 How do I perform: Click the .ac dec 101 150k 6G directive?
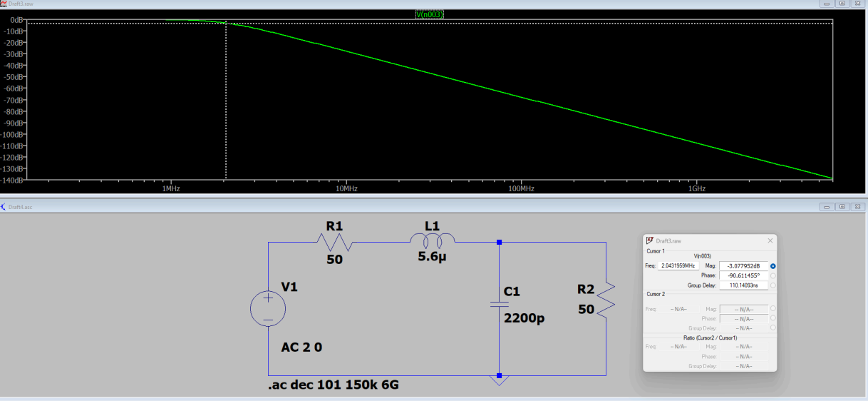[x=333, y=386]
